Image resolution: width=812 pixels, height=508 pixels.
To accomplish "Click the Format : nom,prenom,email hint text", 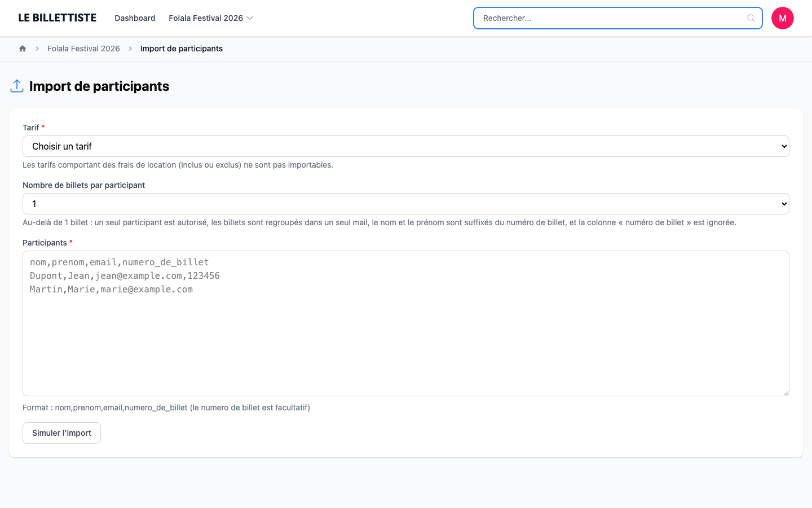I will pyautogui.click(x=166, y=408).
